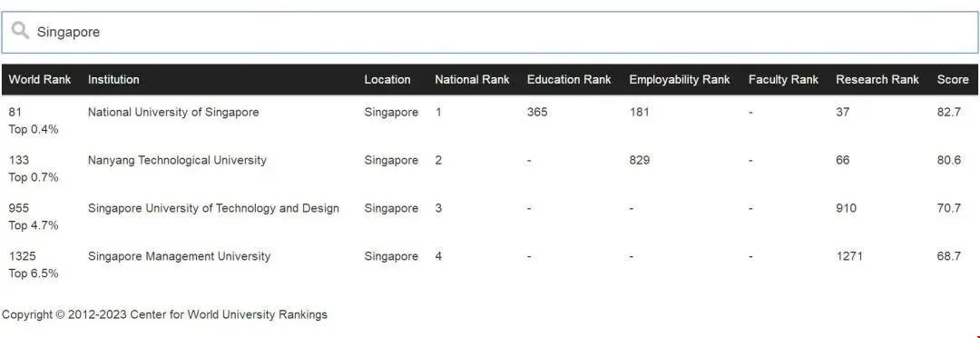Click the magnifying glass search icon

point(20,30)
